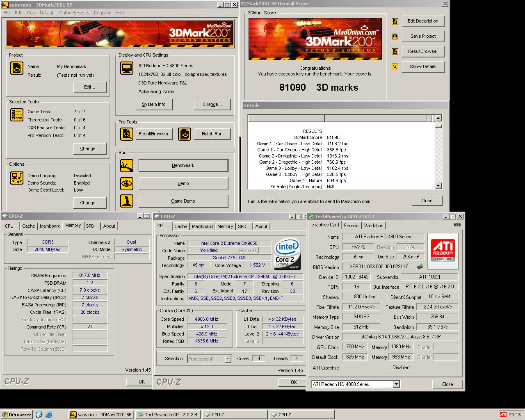Open the Online Services menu

tap(74, 13)
